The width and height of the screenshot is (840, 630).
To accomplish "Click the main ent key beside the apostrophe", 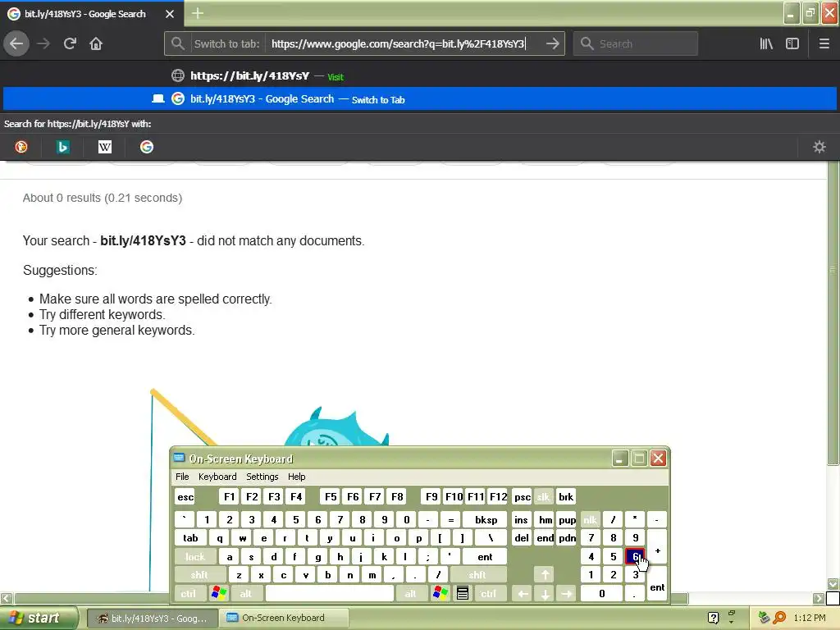I will pyautogui.click(x=485, y=557).
